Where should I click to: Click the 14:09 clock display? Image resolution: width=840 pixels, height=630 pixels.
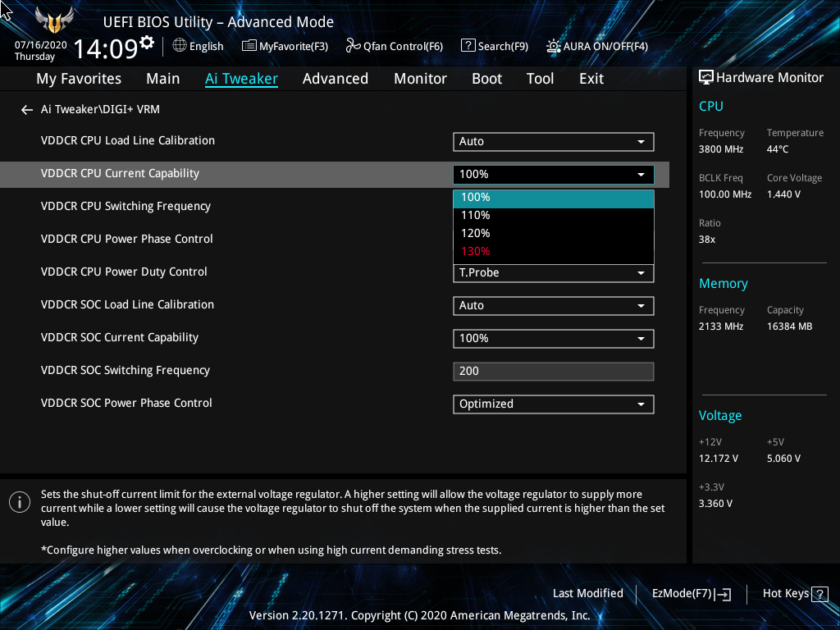tap(106, 49)
